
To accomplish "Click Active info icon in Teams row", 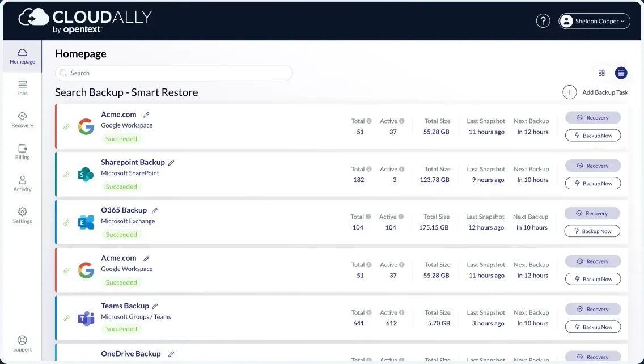I will (x=402, y=312).
